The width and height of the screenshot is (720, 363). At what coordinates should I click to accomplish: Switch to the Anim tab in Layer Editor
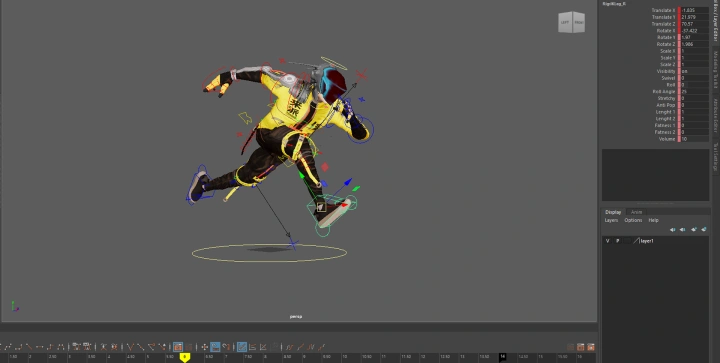pos(636,212)
